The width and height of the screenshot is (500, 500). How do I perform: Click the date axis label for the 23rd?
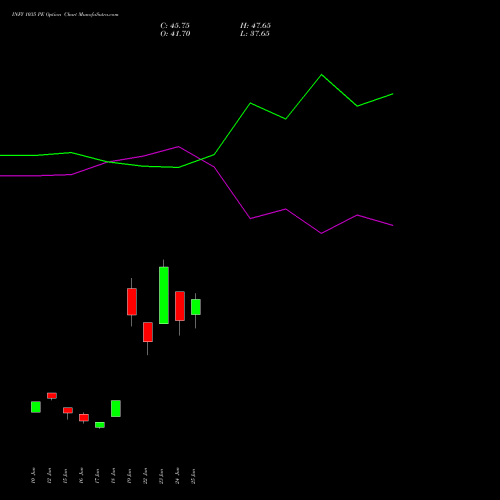[161, 476]
